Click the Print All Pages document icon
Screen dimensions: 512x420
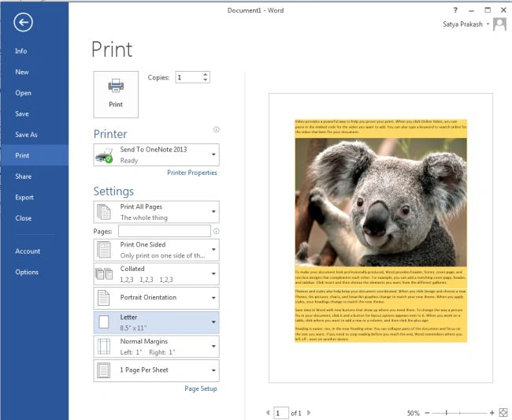click(103, 212)
